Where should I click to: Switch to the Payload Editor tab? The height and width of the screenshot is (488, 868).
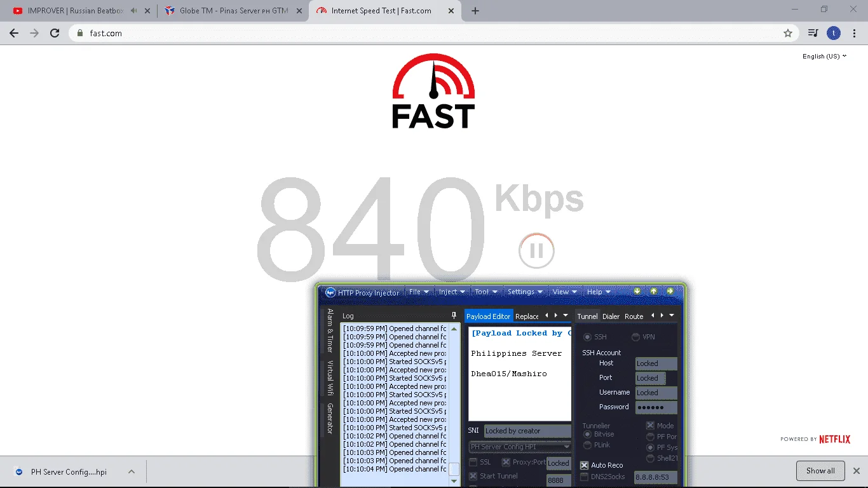click(489, 316)
